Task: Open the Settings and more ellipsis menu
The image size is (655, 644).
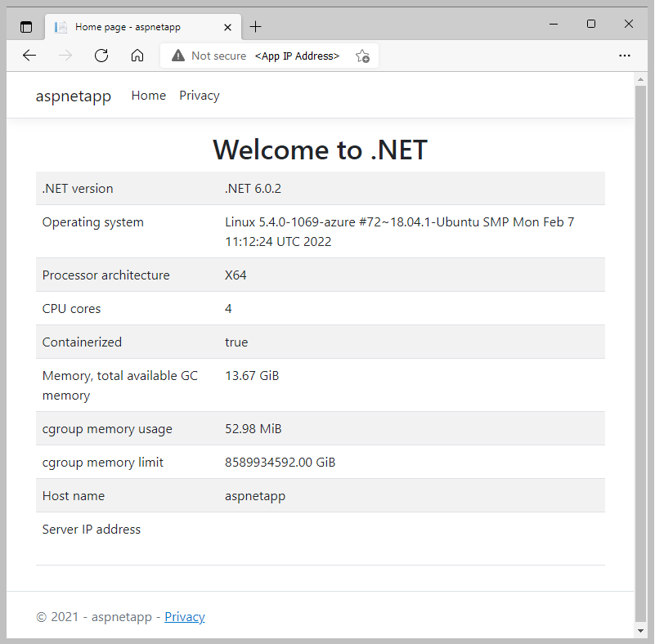Action: tap(625, 56)
